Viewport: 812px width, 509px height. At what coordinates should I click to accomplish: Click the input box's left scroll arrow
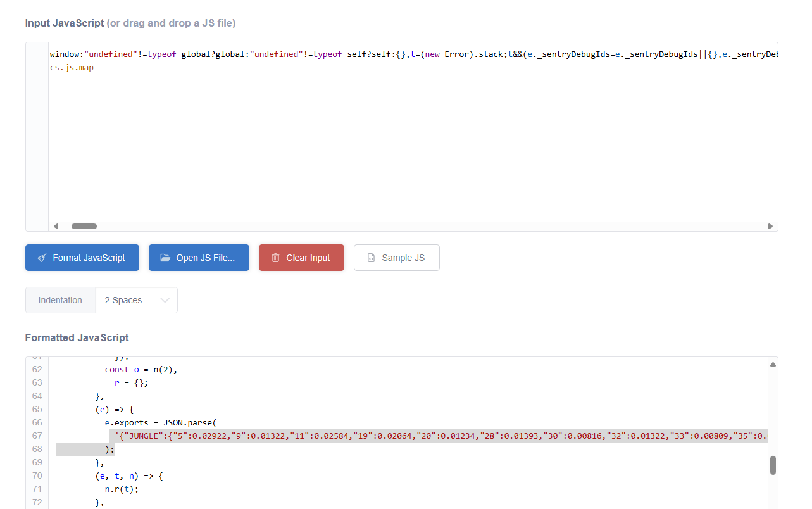tap(56, 226)
